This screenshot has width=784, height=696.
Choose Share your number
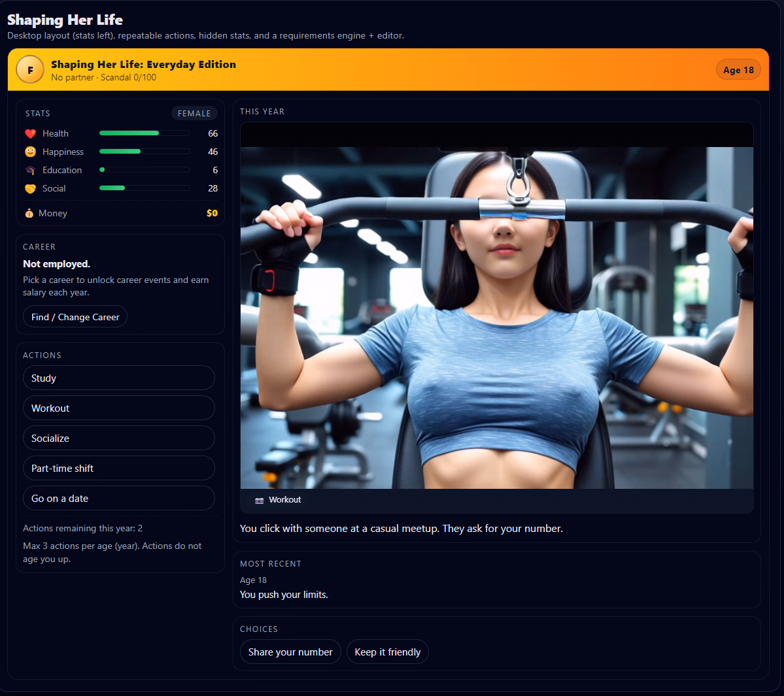coord(290,652)
